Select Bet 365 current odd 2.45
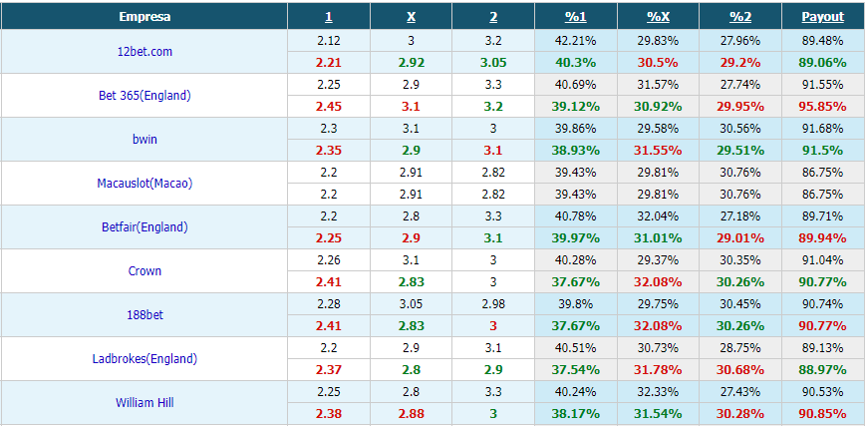868x426 pixels. (x=329, y=107)
